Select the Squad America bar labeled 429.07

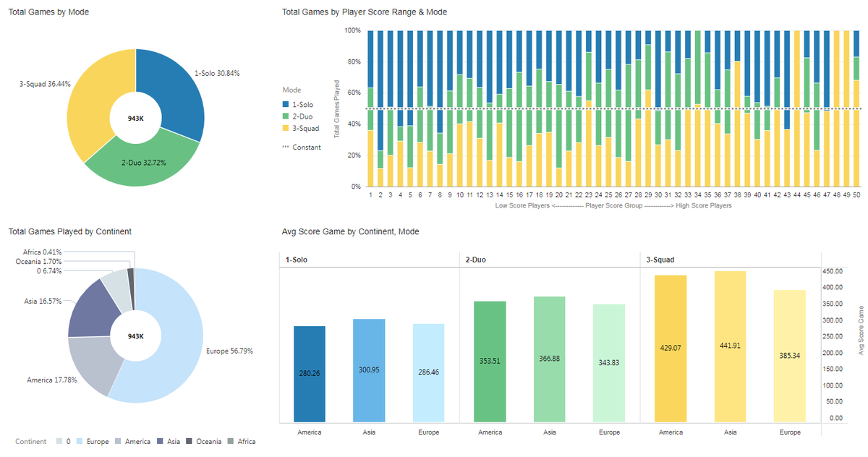point(671,349)
